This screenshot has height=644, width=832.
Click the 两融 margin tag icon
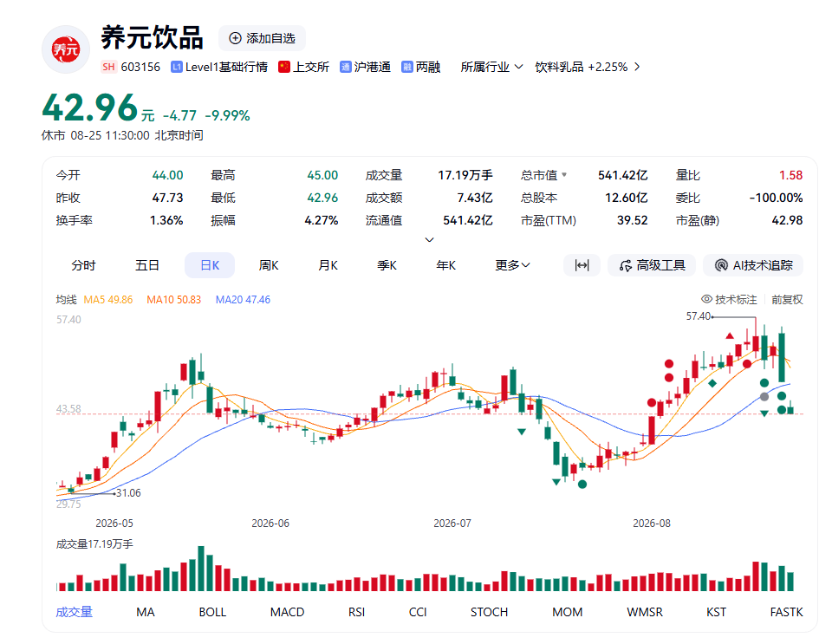tap(407, 67)
